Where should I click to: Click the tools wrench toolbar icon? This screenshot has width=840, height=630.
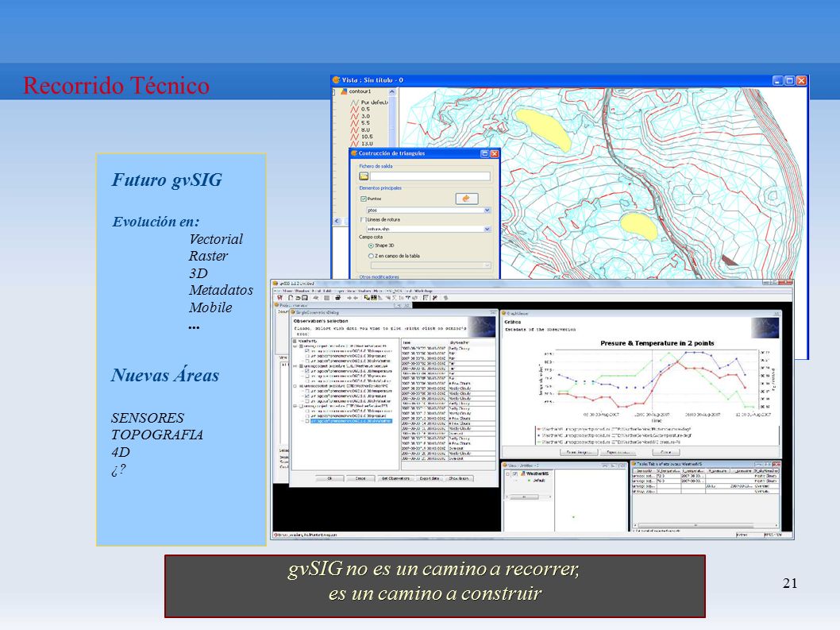point(435,298)
